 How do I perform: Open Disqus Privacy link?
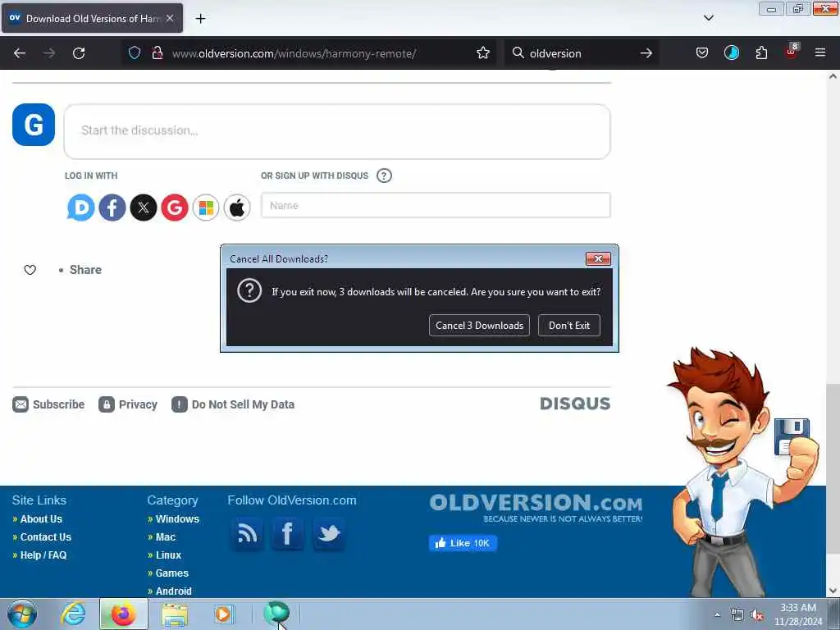[x=128, y=404]
